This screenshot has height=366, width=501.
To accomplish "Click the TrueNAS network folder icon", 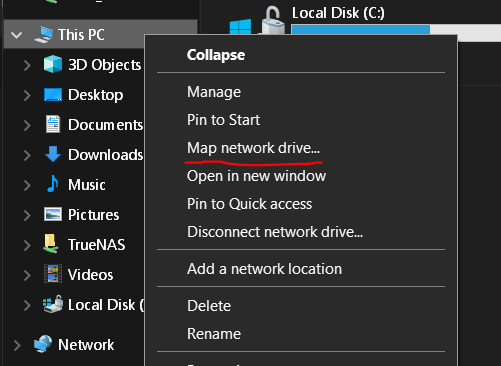I will [51, 244].
